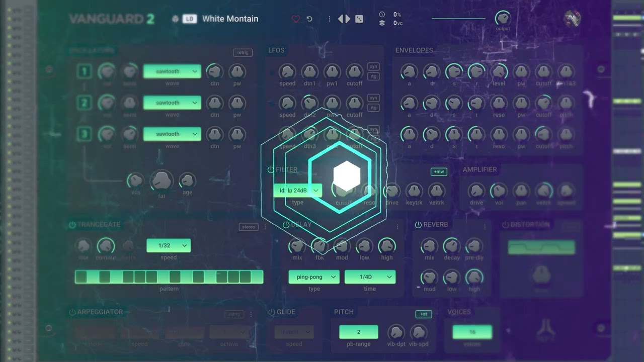Click the age knob under oscillators
The width and height of the screenshot is (644, 362).
coord(187,180)
